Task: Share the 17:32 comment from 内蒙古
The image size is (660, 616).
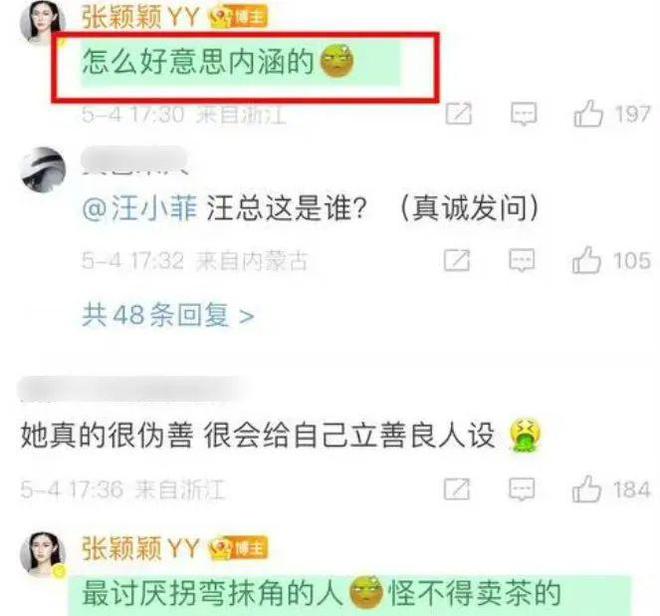Action: click(x=457, y=260)
